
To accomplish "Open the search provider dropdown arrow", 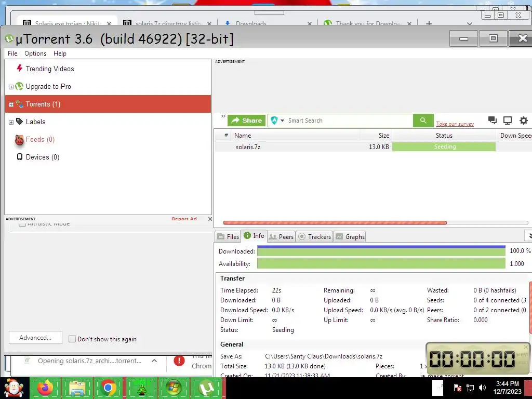I will [x=282, y=121].
